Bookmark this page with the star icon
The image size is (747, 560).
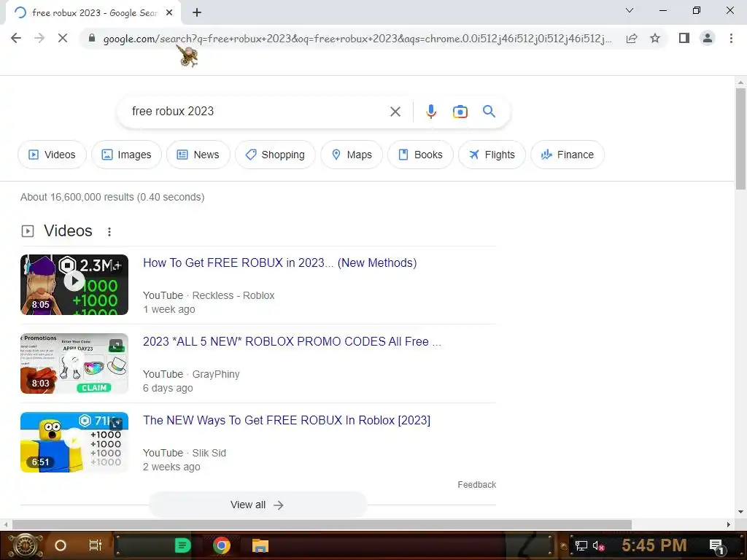point(655,38)
